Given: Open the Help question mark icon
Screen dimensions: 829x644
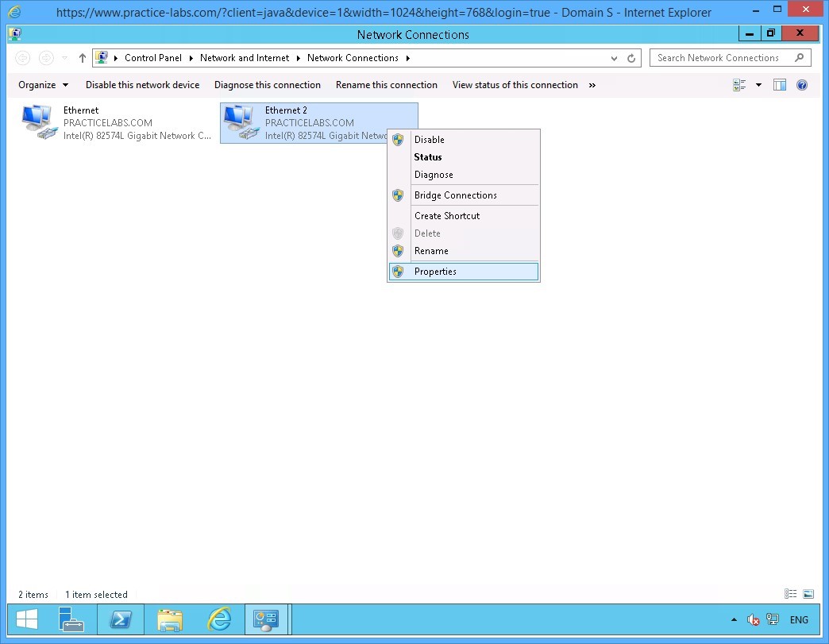Looking at the screenshot, I should (x=802, y=85).
